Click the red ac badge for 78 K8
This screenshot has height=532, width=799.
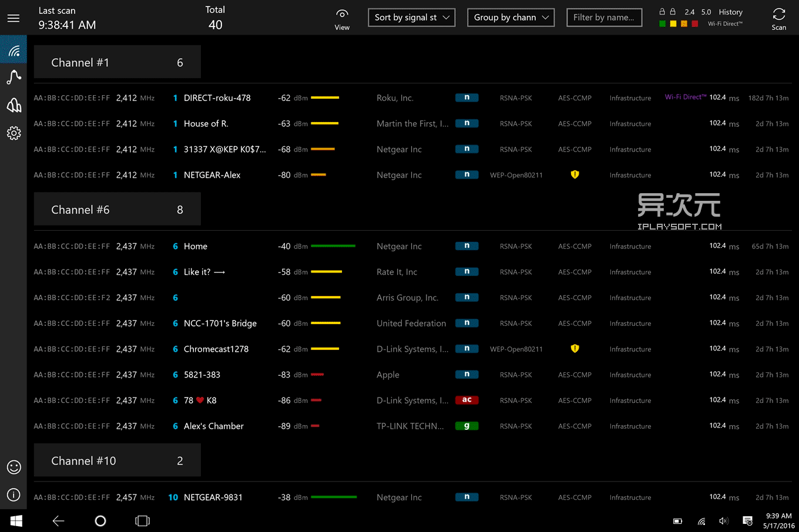pos(467,400)
